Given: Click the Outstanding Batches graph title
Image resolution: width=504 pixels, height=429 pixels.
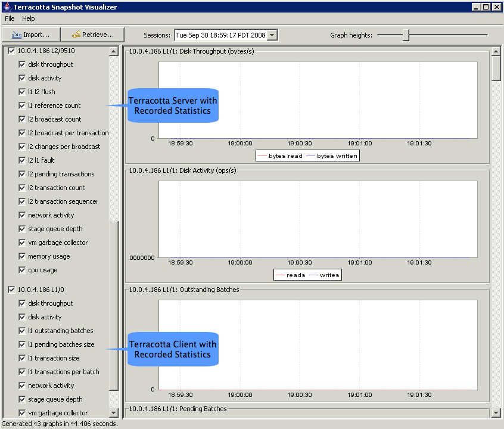Looking at the screenshot, I should (184, 290).
